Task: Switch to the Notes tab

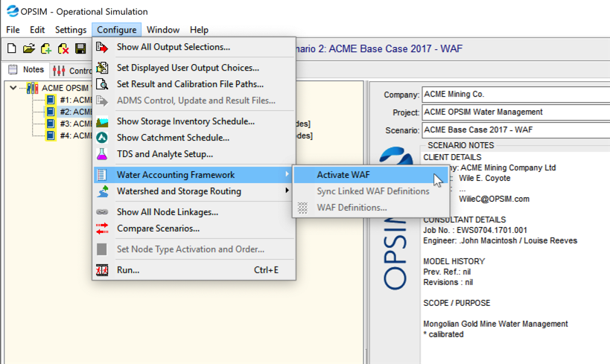Action: [x=26, y=70]
